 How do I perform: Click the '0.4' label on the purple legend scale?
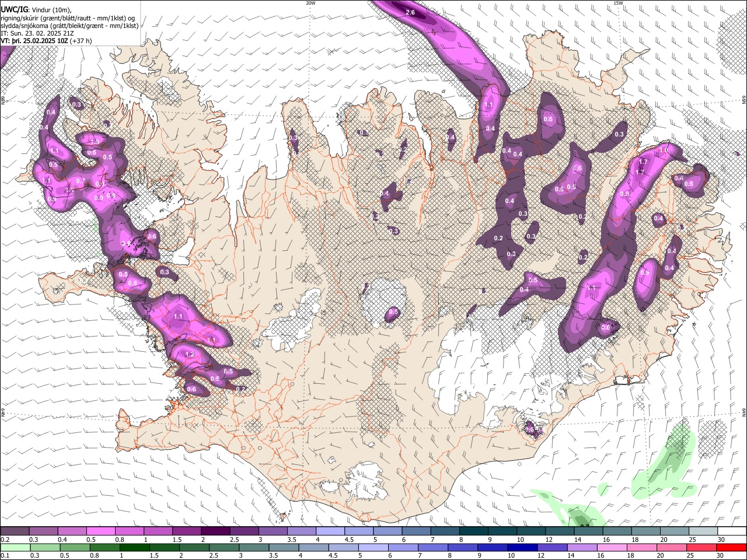(62, 540)
